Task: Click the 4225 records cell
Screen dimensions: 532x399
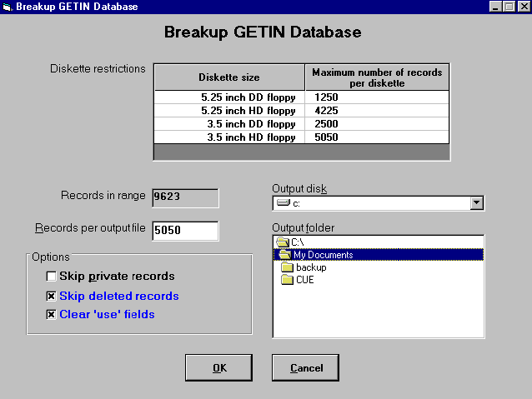Action: [x=377, y=111]
